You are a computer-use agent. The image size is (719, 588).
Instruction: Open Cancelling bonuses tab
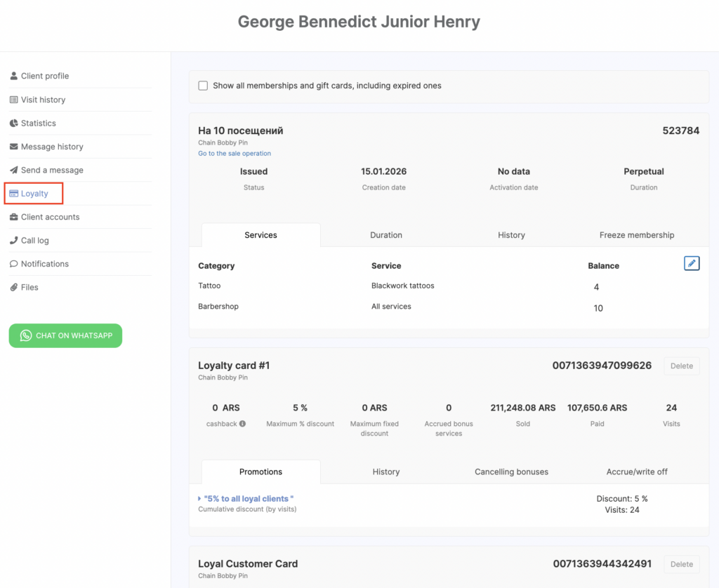[511, 472]
